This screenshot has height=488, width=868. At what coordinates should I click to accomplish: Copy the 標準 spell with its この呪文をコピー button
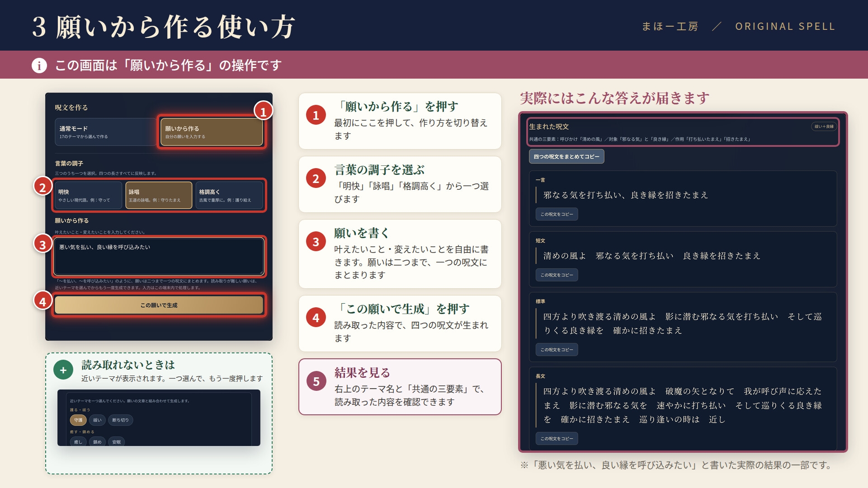pos(557,350)
